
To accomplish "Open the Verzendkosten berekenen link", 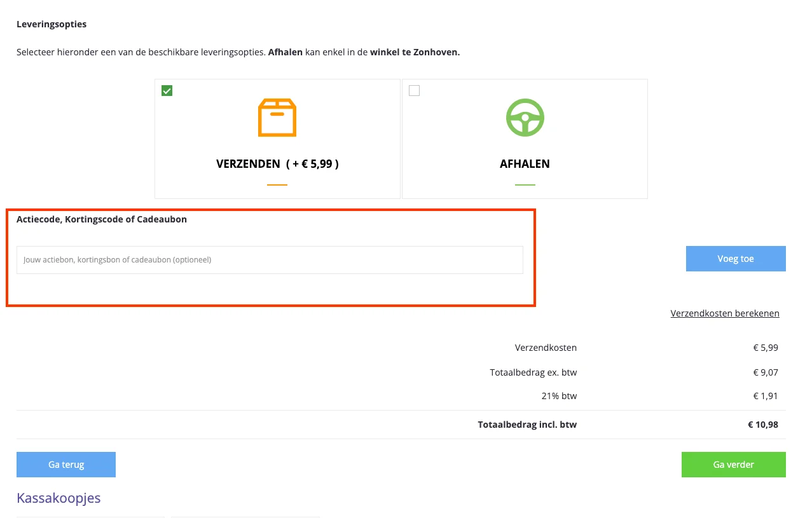I will click(x=725, y=313).
